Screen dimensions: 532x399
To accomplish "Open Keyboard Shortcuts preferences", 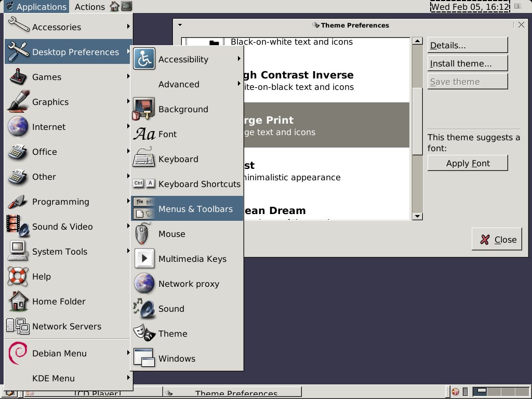I will (x=187, y=183).
